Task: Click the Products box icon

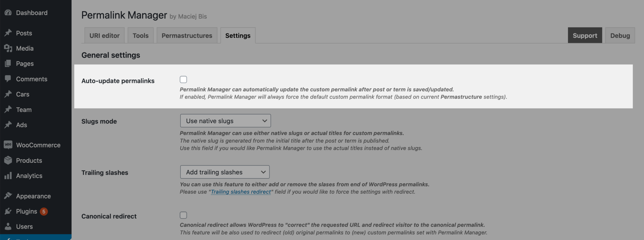Action: point(8,160)
